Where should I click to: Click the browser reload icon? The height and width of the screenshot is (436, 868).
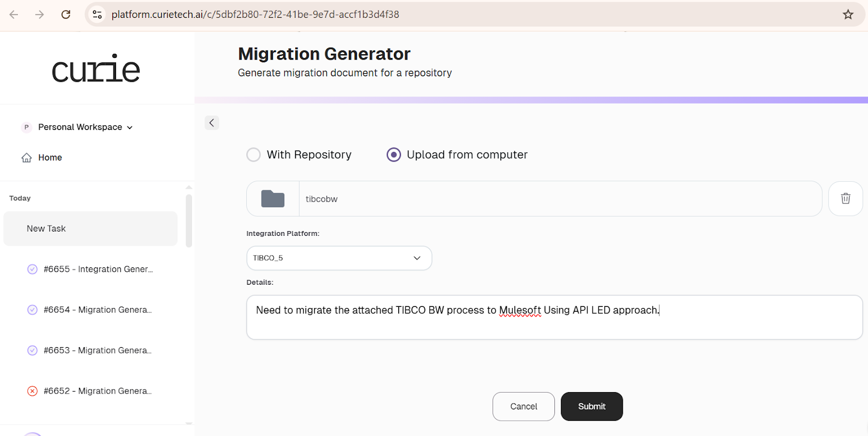pyautogui.click(x=66, y=15)
